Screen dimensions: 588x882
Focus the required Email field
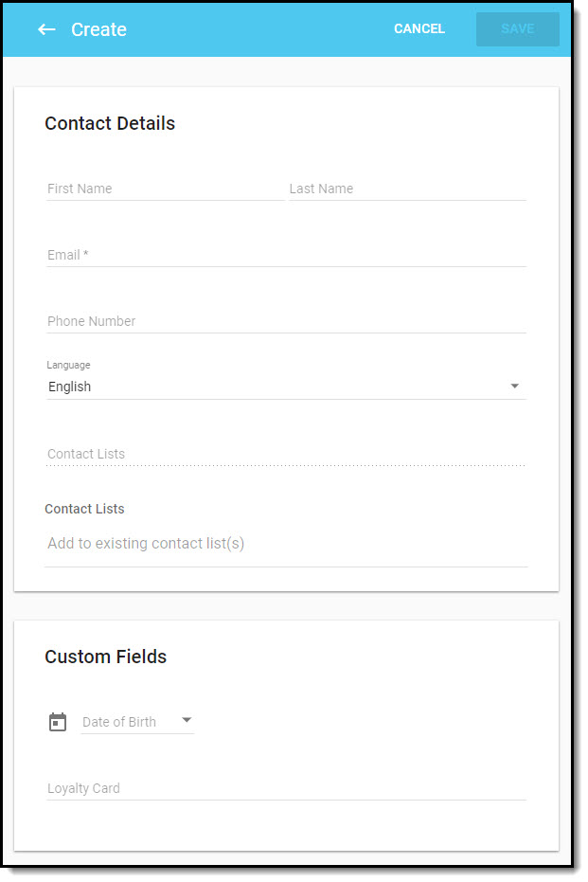[284, 254]
